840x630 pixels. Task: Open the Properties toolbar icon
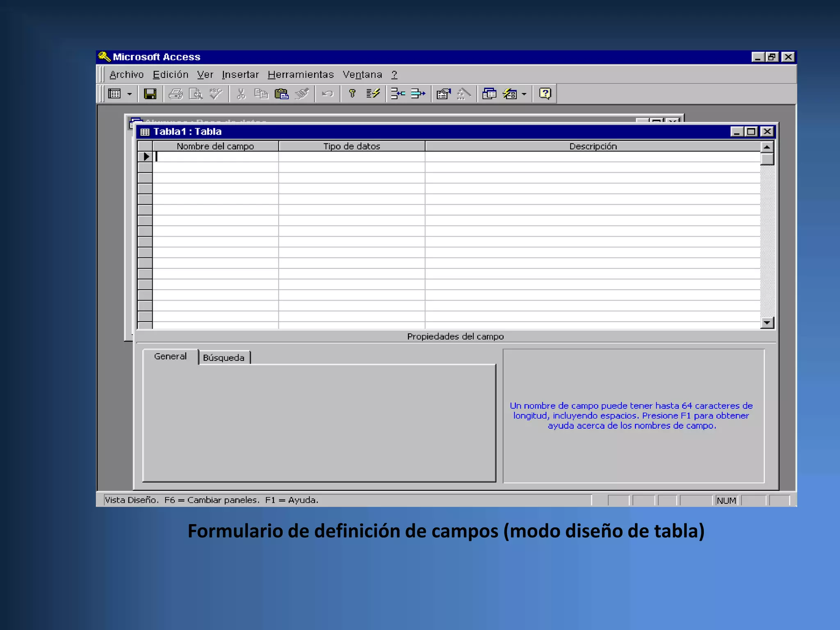[x=443, y=94]
